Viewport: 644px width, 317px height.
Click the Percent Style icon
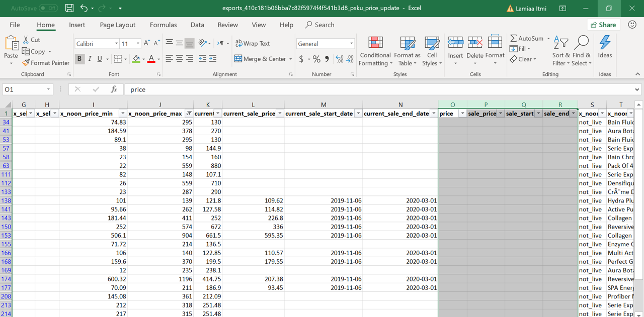click(316, 59)
